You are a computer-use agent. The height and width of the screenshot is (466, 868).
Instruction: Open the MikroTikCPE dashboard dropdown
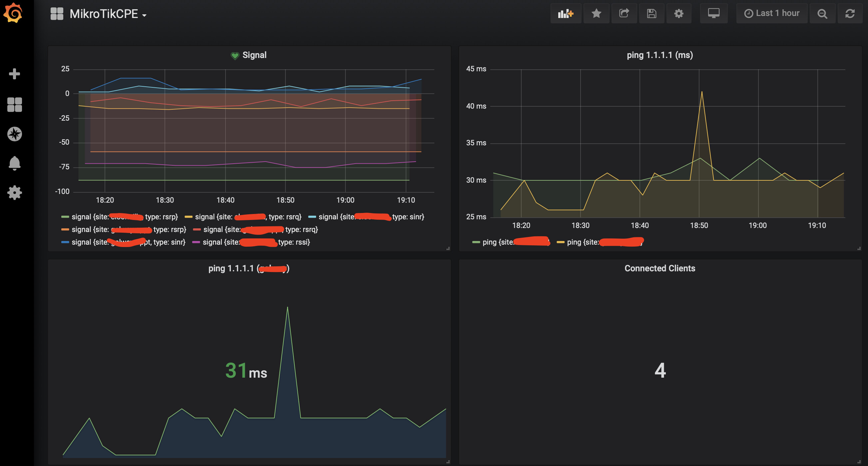click(x=108, y=14)
